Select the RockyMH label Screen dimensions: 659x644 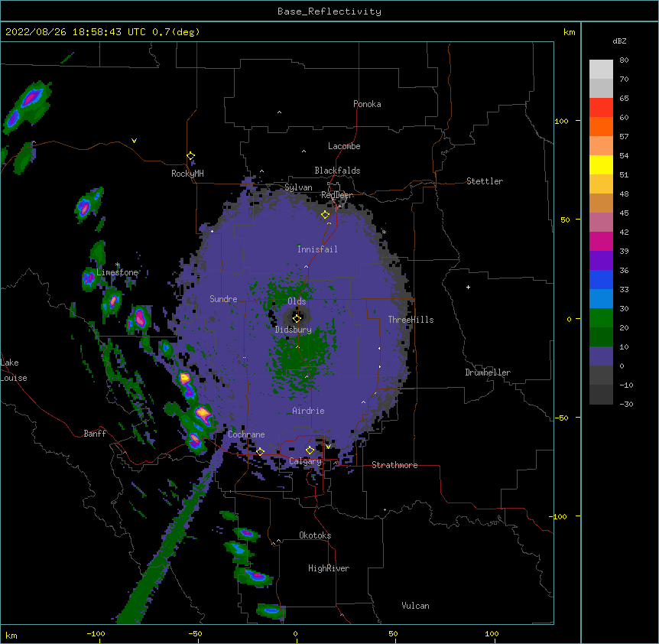(187, 174)
